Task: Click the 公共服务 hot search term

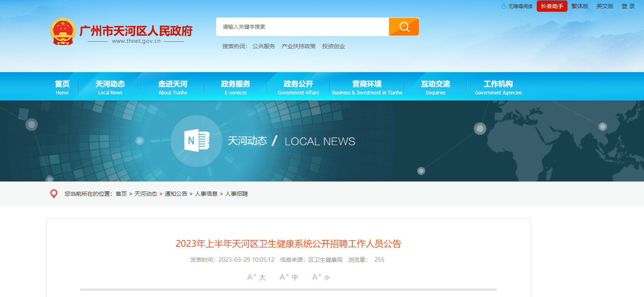Action: (x=264, y=46)
